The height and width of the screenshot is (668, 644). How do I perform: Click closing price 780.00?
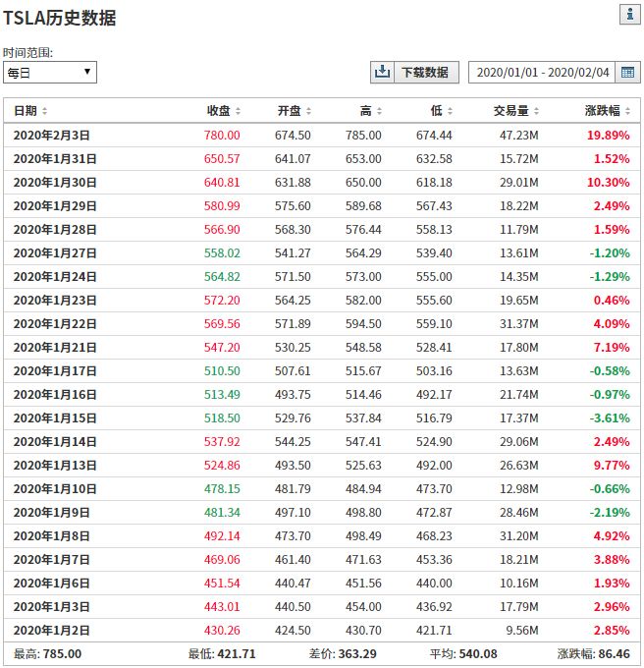point(222,136)
